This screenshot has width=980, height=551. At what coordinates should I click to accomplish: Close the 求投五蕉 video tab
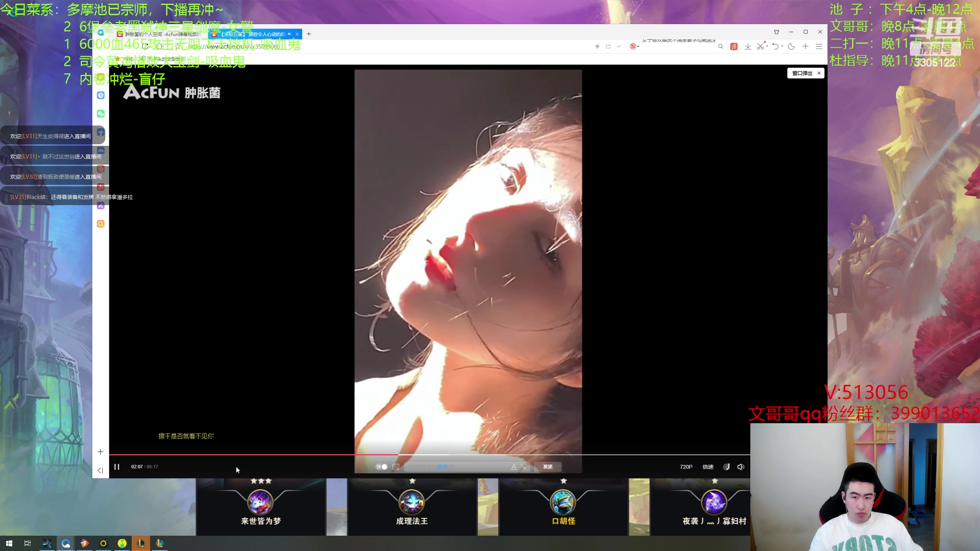click(x=297, y=34)
